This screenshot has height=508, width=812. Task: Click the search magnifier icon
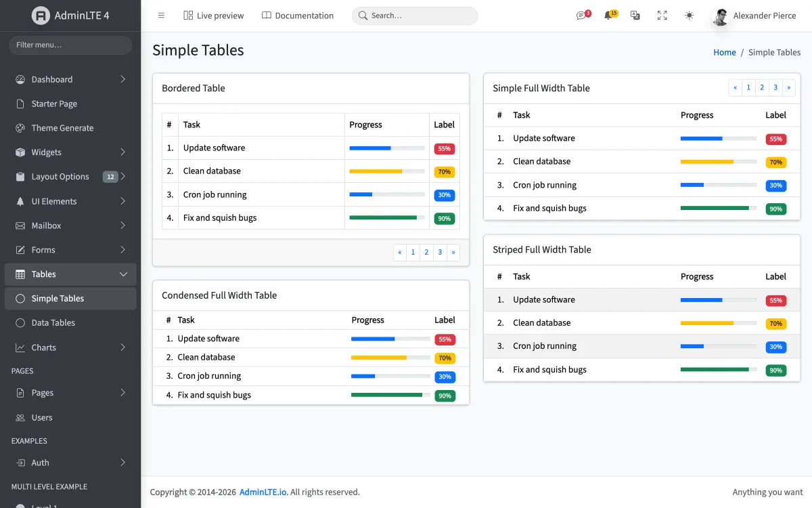[363, 16]
